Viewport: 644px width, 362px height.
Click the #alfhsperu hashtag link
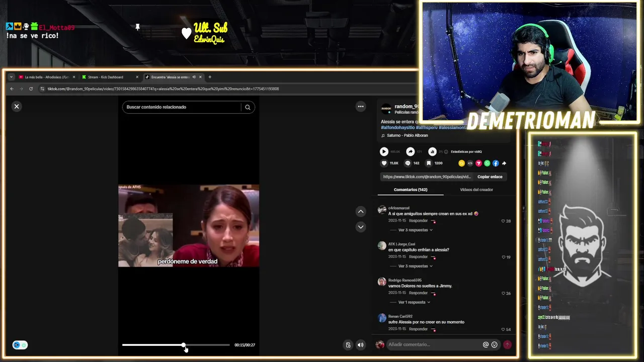tap(427, 128)
